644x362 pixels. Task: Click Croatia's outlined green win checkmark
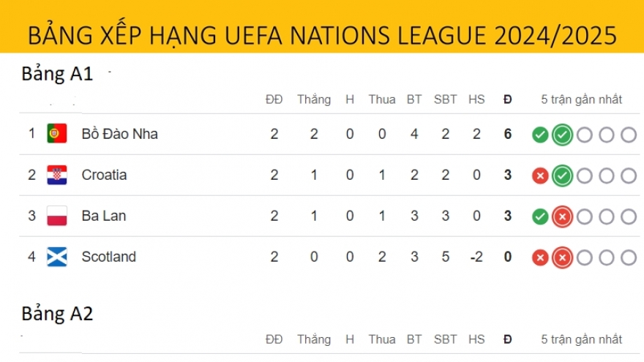(x=562, y=176)
